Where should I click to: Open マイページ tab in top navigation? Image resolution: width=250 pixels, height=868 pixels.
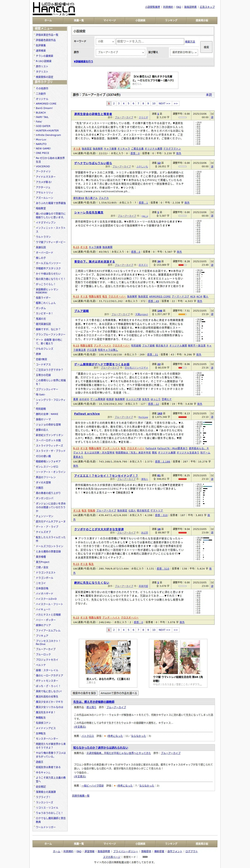(x=110, y=20)
